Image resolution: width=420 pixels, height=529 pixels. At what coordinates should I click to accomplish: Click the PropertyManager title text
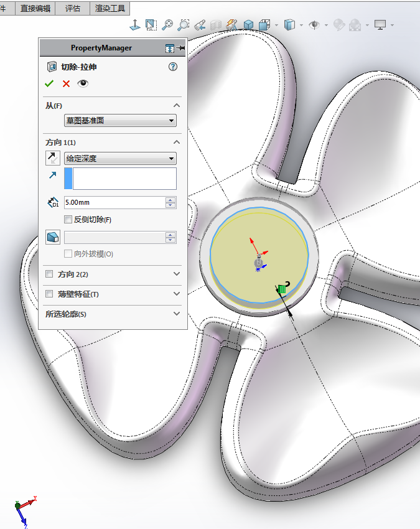[101, 48]
